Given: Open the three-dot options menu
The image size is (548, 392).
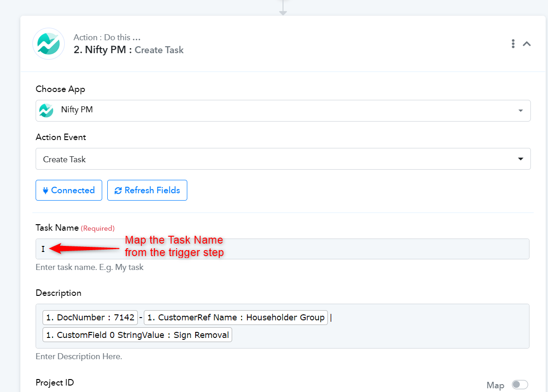Looking at the screenshot, I should [x=513, y=43].
